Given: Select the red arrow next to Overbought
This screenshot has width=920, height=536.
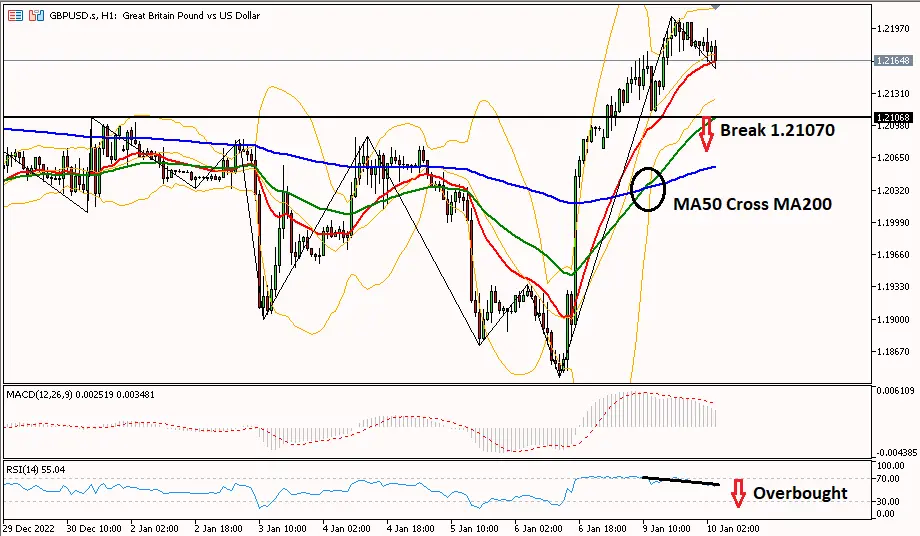Looking at the screenshot, I should coord(738,493).
